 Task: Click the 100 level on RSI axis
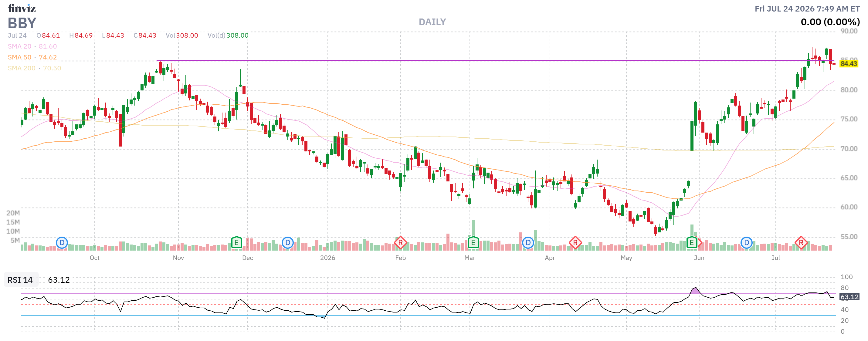(846, 277)
